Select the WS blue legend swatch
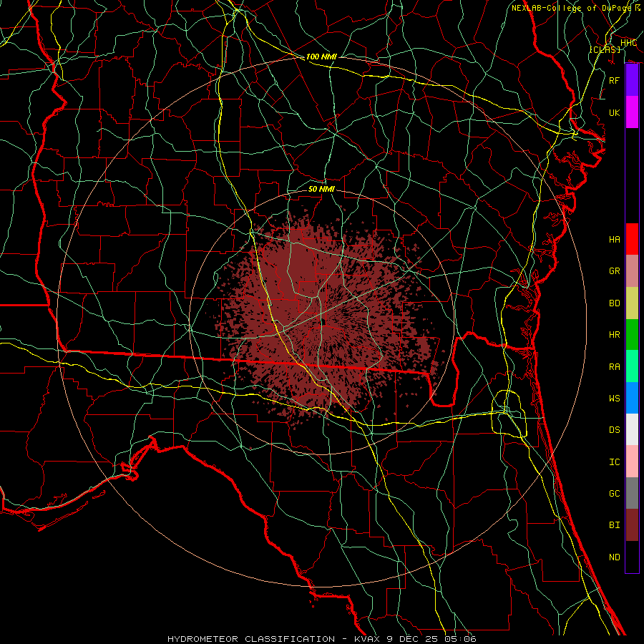 coord(632,398)
